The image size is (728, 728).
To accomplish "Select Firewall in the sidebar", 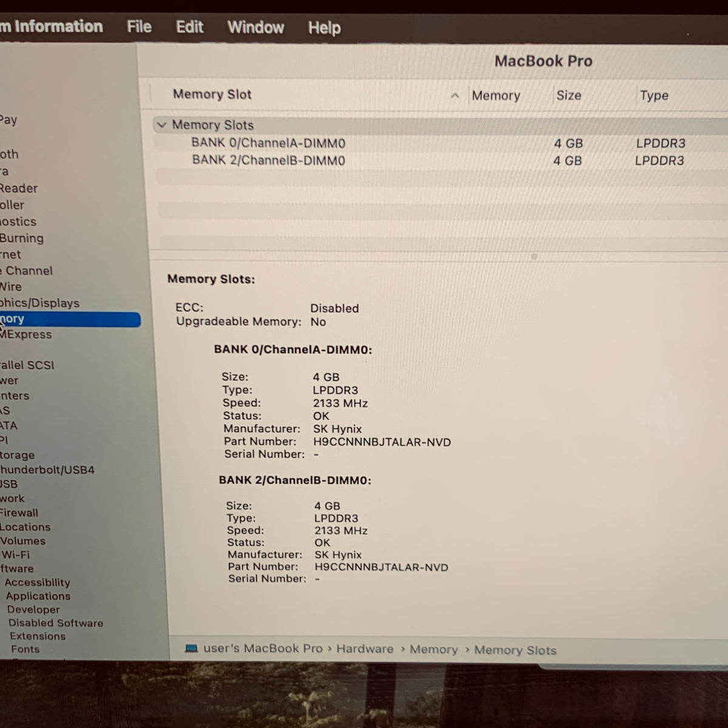I will (19, 513).
